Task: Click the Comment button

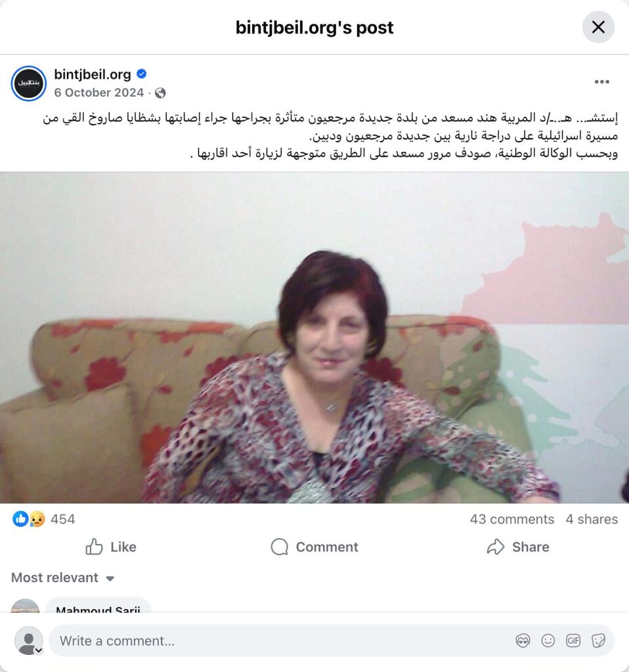Action: [x=314, y=547]
